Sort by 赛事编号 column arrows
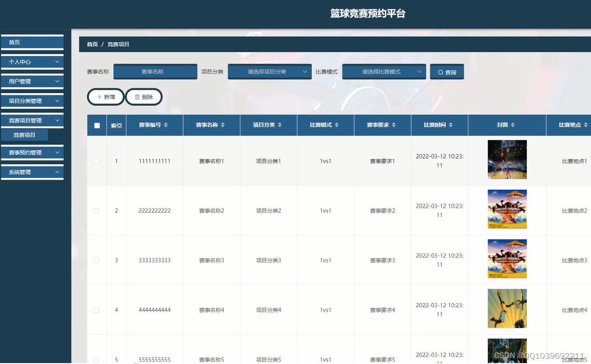Image resolution: width=591 pixels, height=364 pixels. [166, 125]
